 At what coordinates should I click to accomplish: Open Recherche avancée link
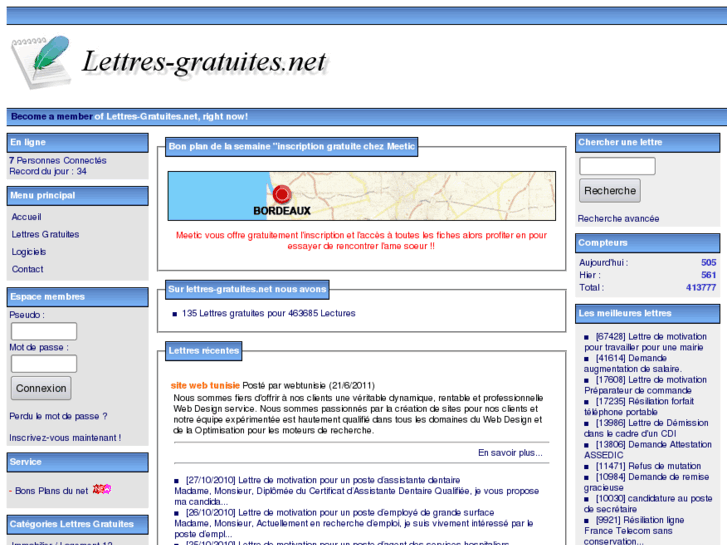tap(618, 218)
